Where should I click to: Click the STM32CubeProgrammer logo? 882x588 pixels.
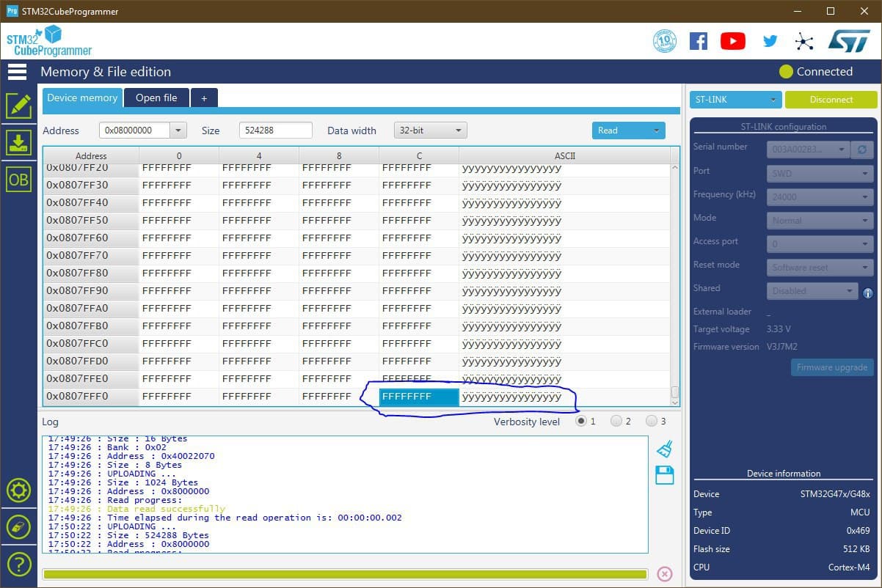(48, 41)
